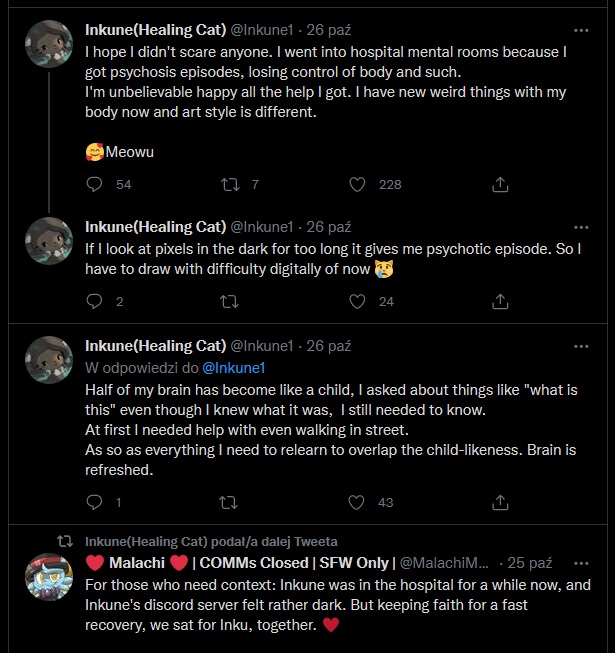The image size is (615, 653).
Task: Open more options on the first tweet
Action: coord(581,29)
